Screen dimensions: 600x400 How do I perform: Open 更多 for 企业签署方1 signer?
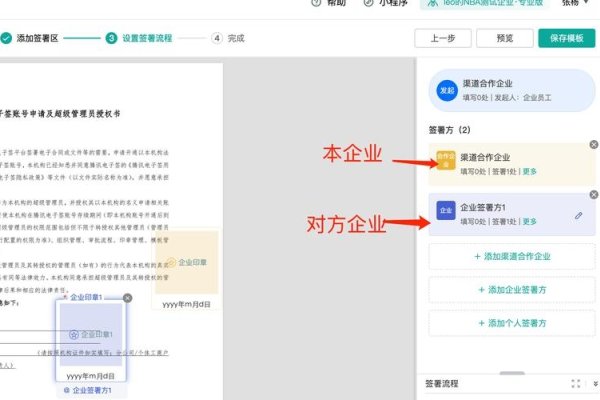tap(530, 222)
